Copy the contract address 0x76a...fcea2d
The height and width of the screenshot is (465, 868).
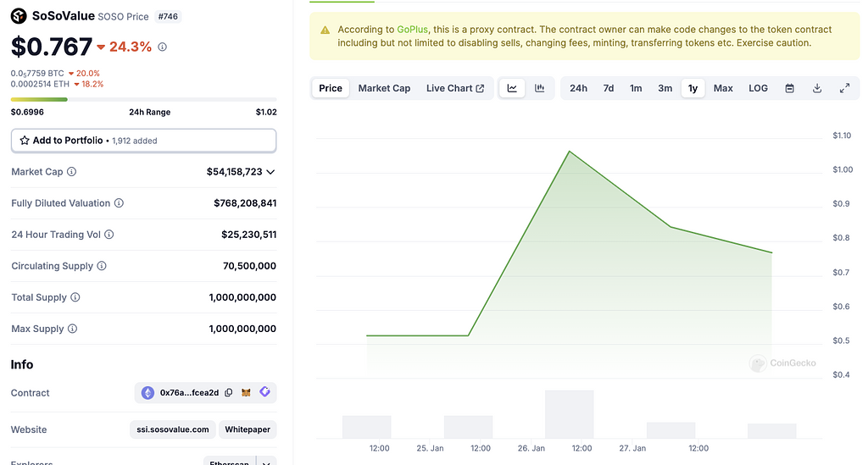click(x=229, y=393)
